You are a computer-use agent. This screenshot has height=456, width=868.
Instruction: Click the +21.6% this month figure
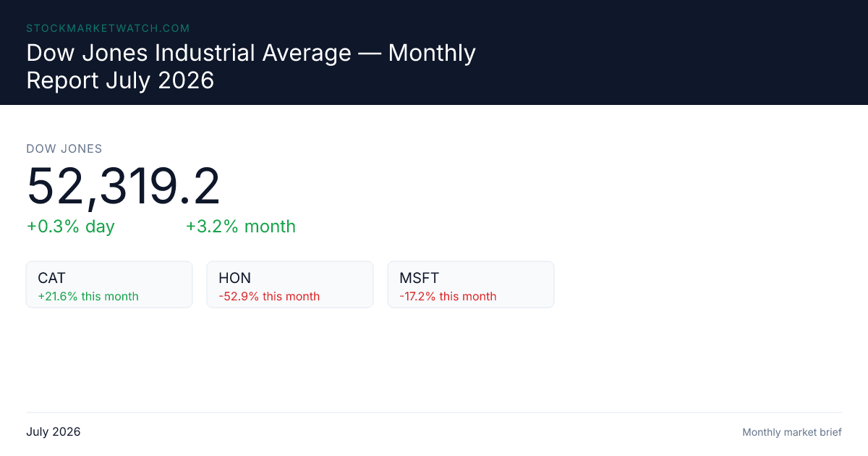(x=88, y=296)
